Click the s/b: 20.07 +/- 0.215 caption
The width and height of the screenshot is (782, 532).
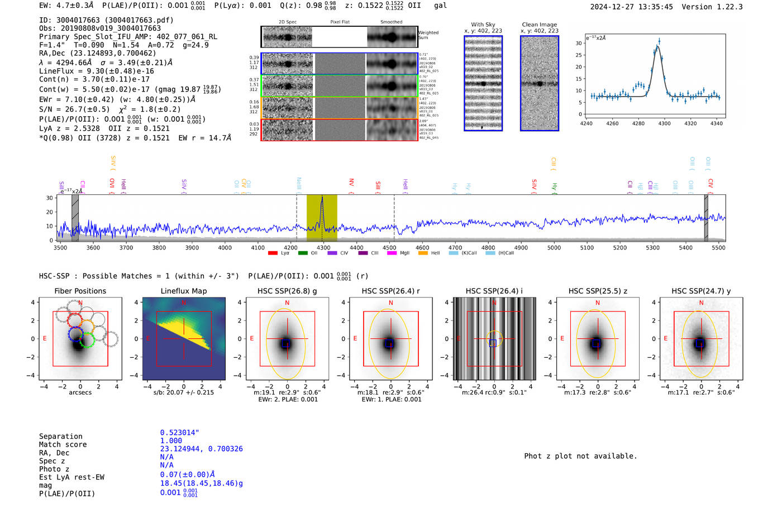click(184, 392)
